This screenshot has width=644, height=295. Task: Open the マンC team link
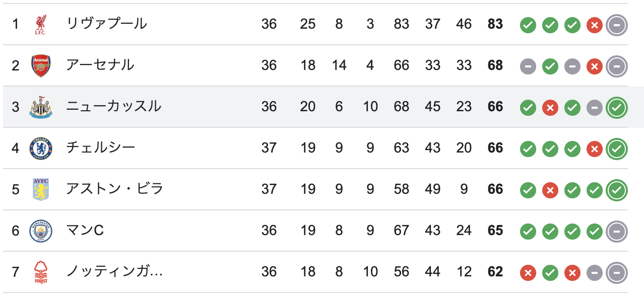pyautogui.click(x=85, y=230)
